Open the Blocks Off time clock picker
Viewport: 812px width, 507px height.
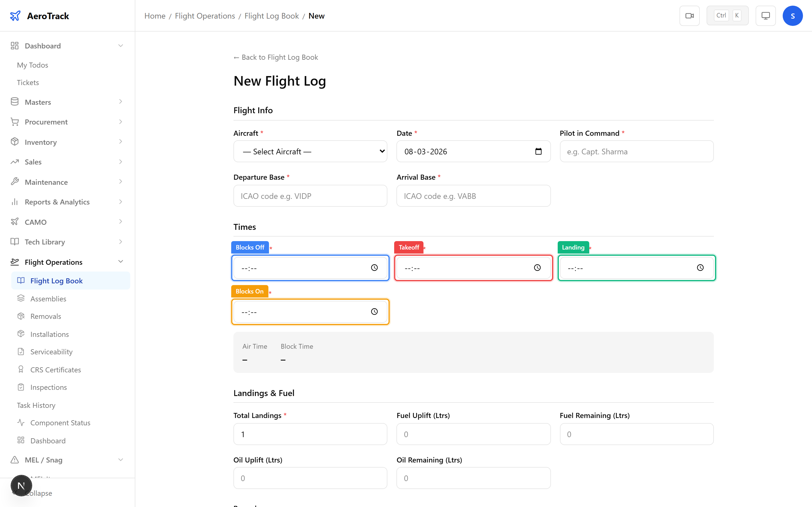click(374, 268)
